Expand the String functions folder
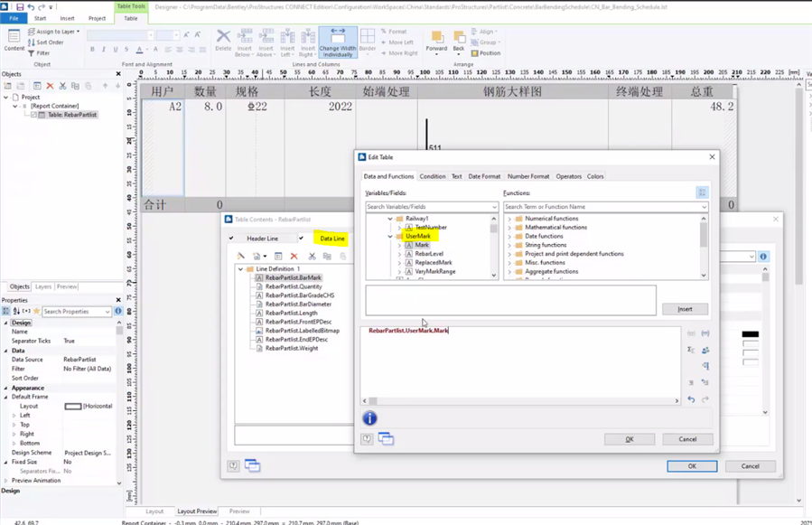This screenshot has width=812, height=525. tap(509, 245)
